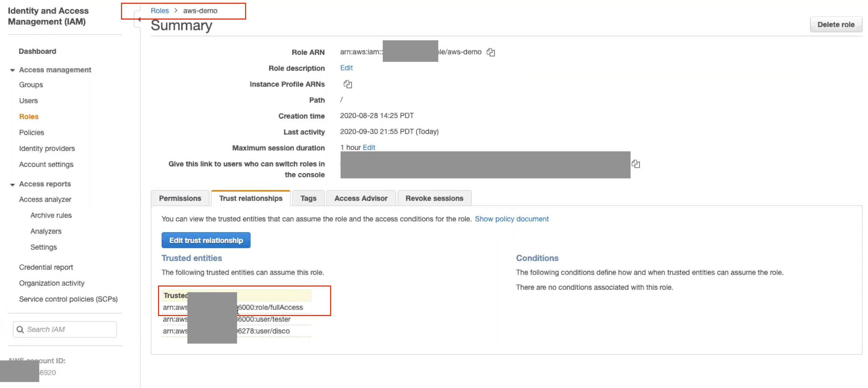Click the Conditions heading
This screenshot has height=388, width=868.
537,258
